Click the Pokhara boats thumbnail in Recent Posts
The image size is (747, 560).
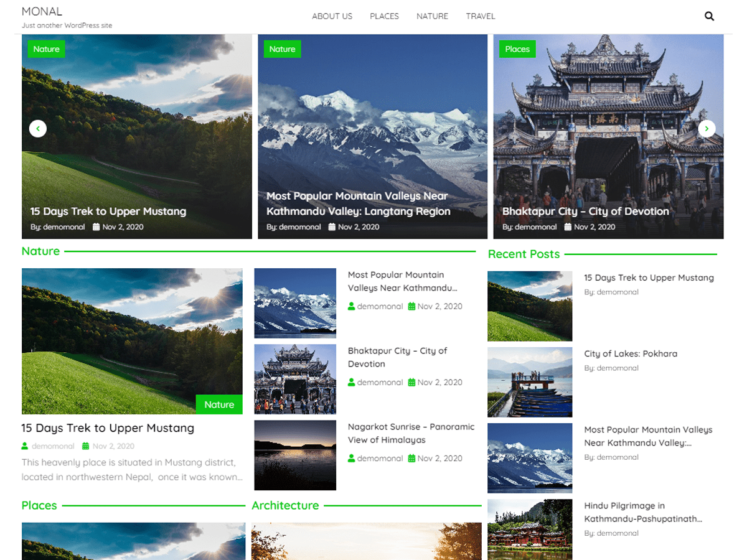pos(530,382)
